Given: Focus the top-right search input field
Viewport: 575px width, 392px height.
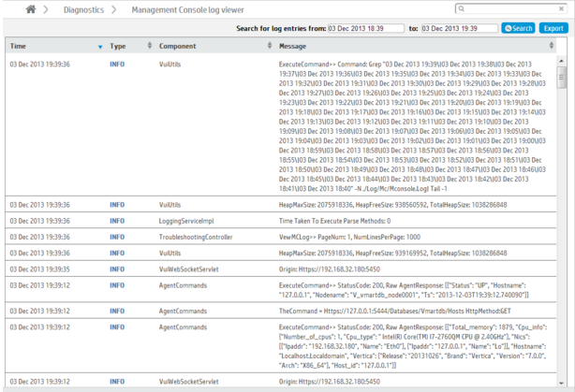Looking at the screenshot, I should click(x=510, y=9).
